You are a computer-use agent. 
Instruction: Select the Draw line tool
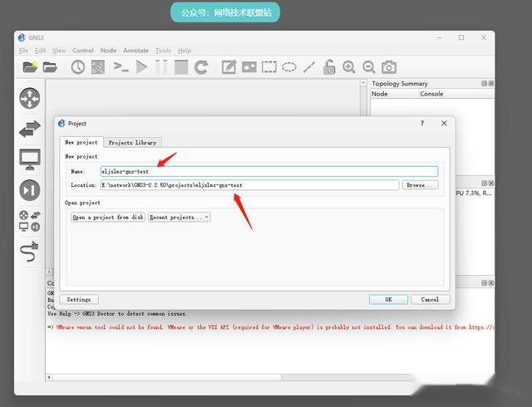[x=309, y=66]
